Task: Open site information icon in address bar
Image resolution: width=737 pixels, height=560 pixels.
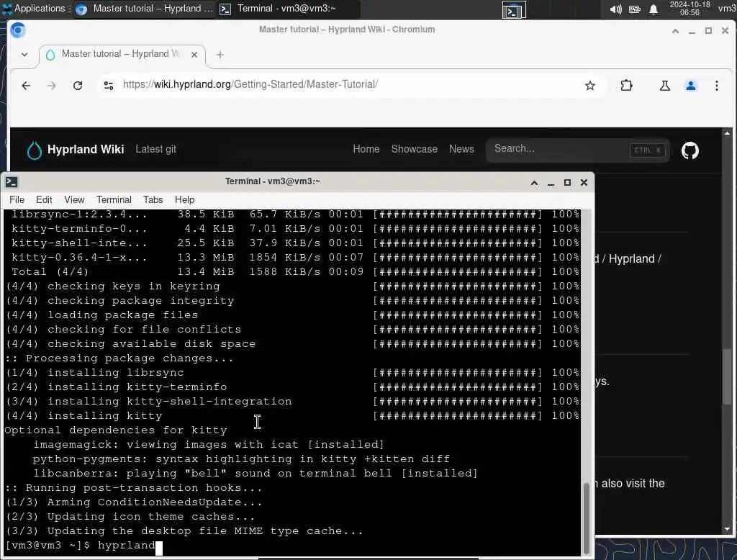Action: click(x=109, y=85)
